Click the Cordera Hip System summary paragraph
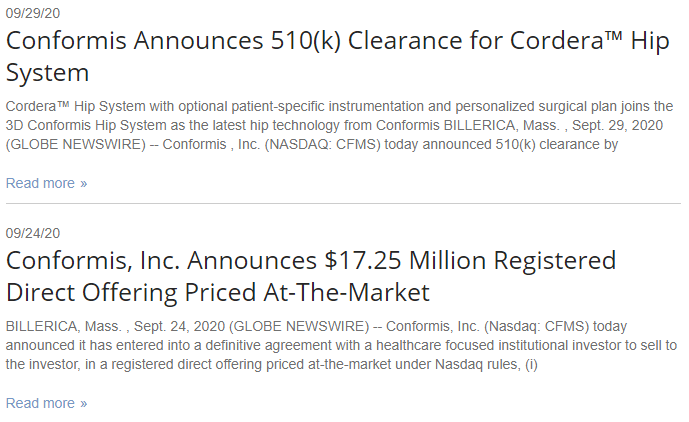689x422 pixels. click(x=339, y=125)
